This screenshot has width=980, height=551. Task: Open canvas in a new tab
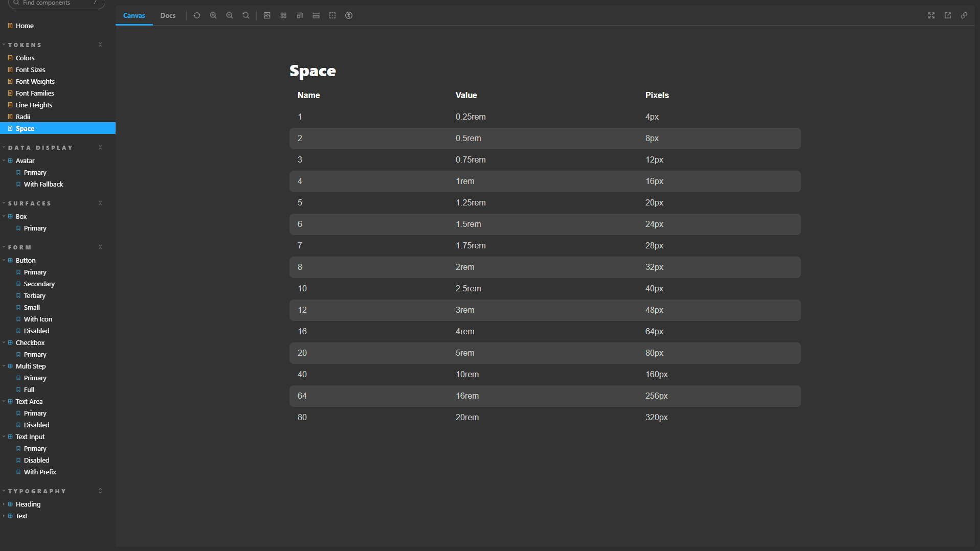948,15
